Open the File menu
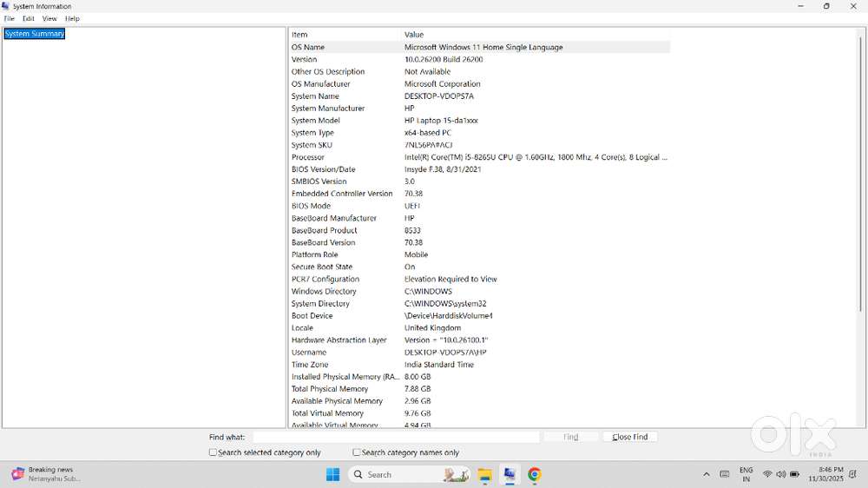 tap(10, 18)
